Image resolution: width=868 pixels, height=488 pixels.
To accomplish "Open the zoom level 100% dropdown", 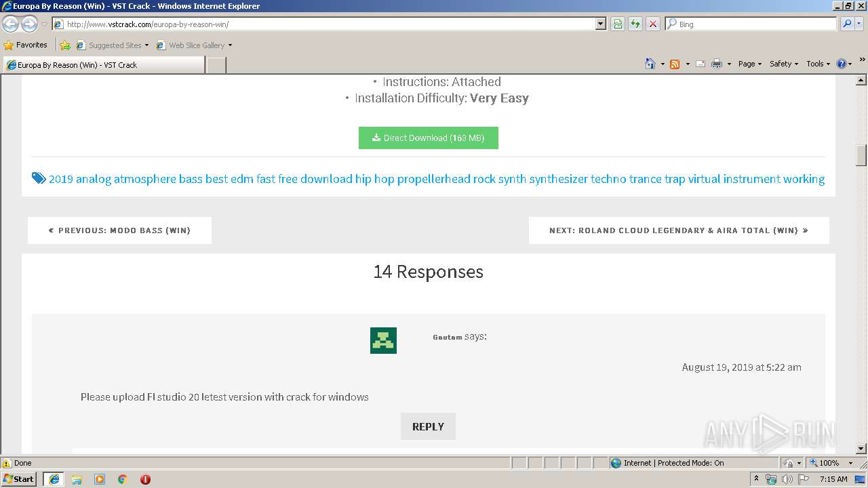I will (x=850, y=463).
